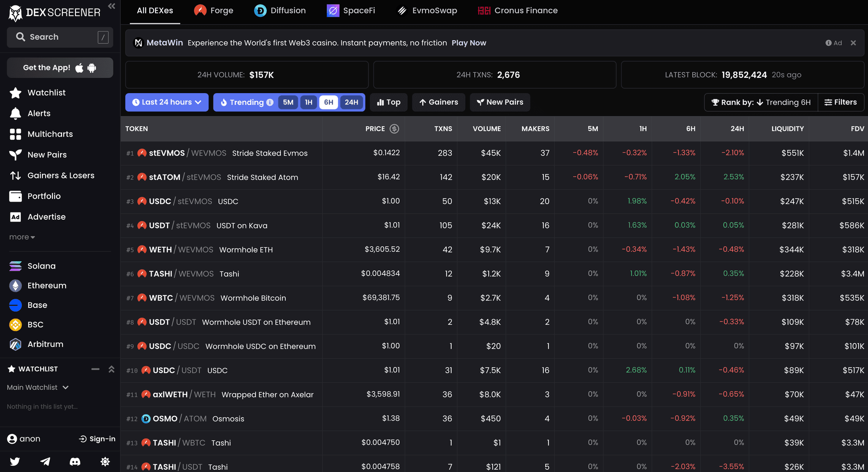This screenshot has width=868, height=472.
Task: Click the Trending info icon
Action: point(270,102)
